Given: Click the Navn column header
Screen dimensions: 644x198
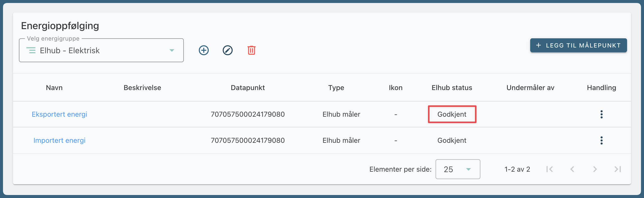Looking at the screenshot, I should coord(54,88).
